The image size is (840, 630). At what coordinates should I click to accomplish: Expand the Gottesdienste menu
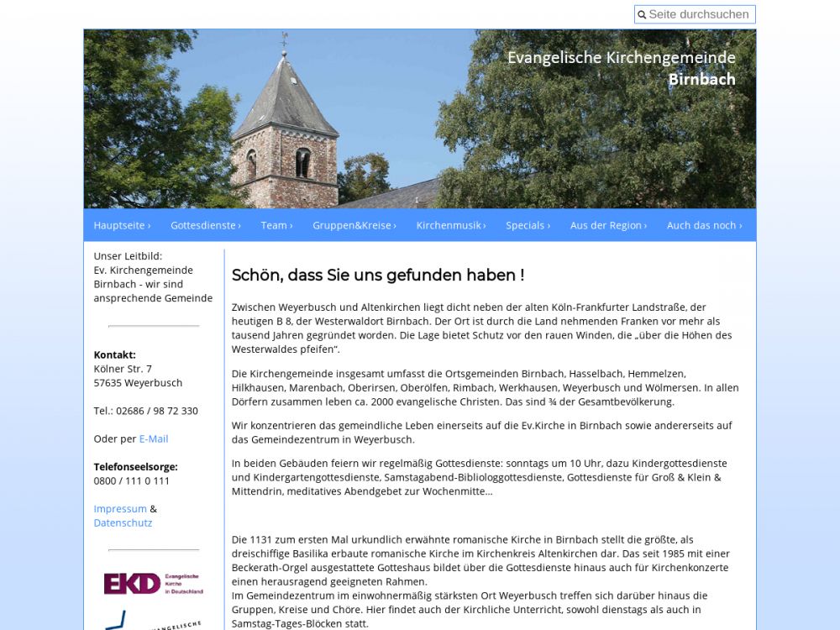point(205,225)
